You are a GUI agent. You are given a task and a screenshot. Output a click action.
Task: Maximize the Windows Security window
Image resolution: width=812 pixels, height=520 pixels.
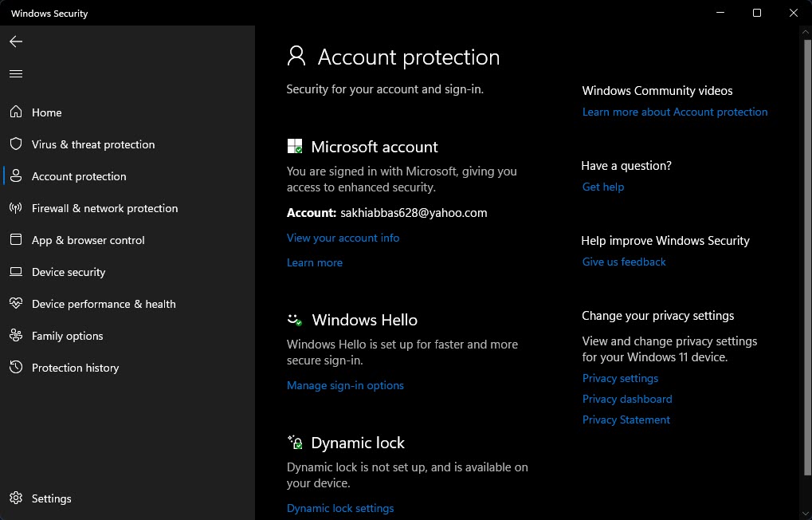click(x=756, y=13)
